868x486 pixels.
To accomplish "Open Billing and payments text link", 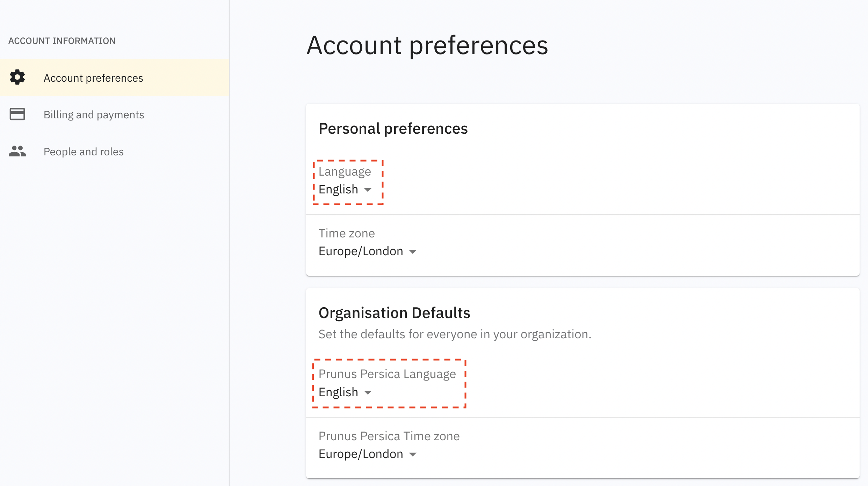I will tap(94, 115).
